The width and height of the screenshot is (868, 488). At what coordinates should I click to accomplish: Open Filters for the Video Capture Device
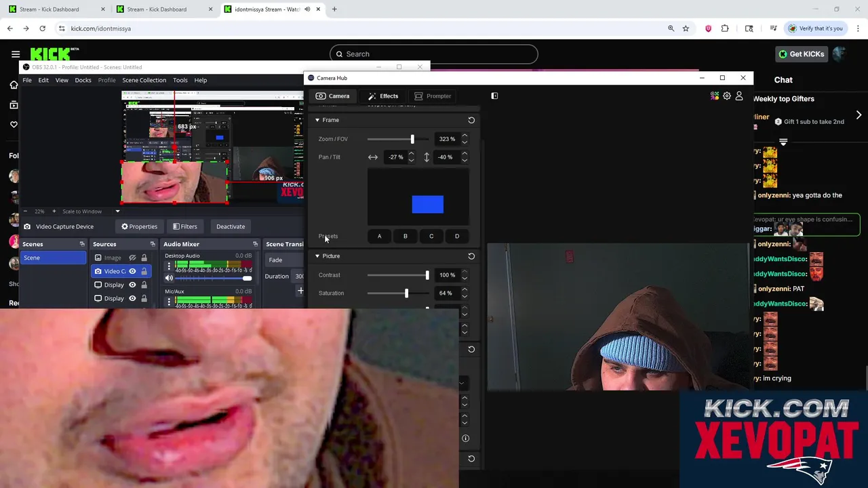pos(184,226)
